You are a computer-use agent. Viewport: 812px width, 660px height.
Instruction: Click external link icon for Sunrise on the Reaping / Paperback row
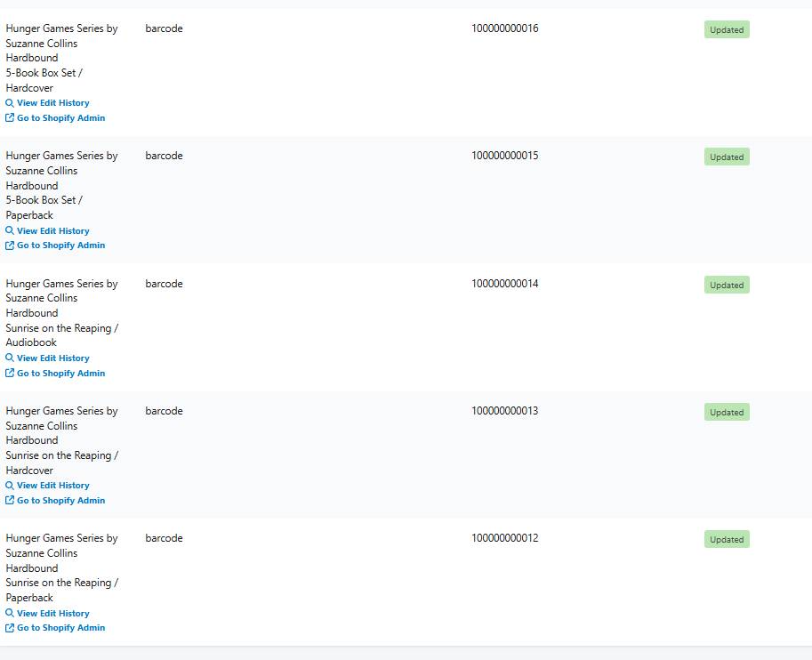(9, 628)
